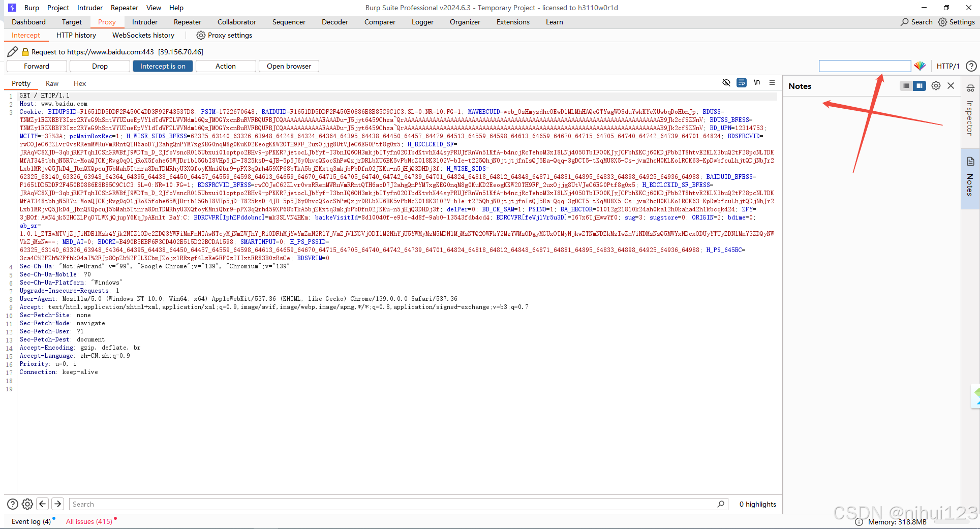Close the Notes panel with X
980x529 pixels.
pyautogui.click(x=951, y=86)
